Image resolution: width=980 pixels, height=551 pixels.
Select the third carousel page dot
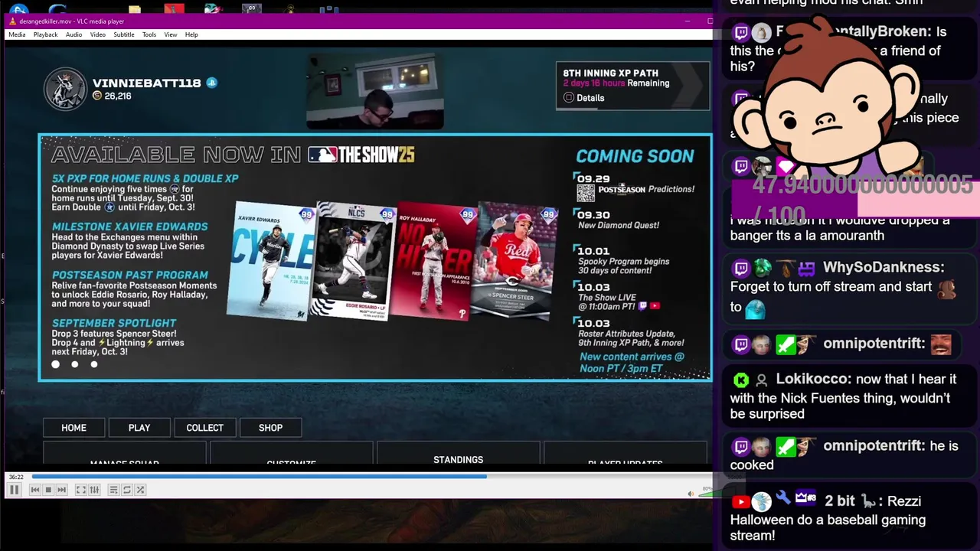(x=93, y=364)
